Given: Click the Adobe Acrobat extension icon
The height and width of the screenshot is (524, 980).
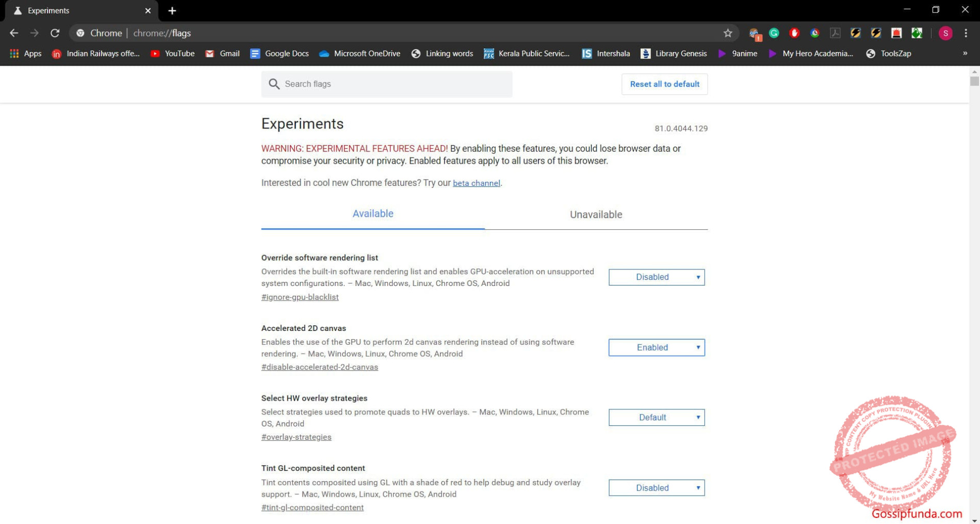Looking at the screenshot, I should pos(835,33).
